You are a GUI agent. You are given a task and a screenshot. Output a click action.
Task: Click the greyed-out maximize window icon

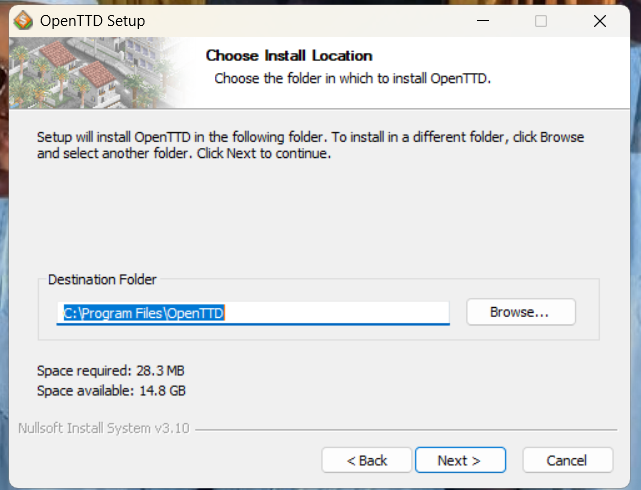click(540, 21)
